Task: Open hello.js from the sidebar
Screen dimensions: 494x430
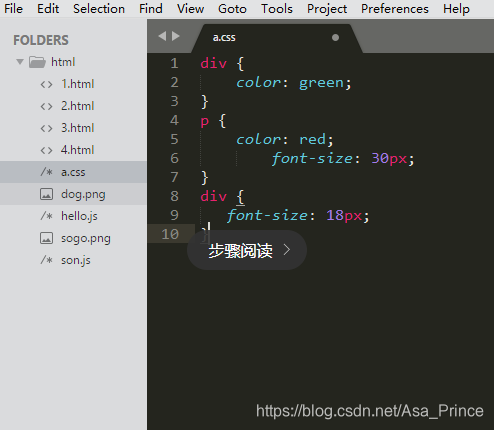Action: (79, 217)
